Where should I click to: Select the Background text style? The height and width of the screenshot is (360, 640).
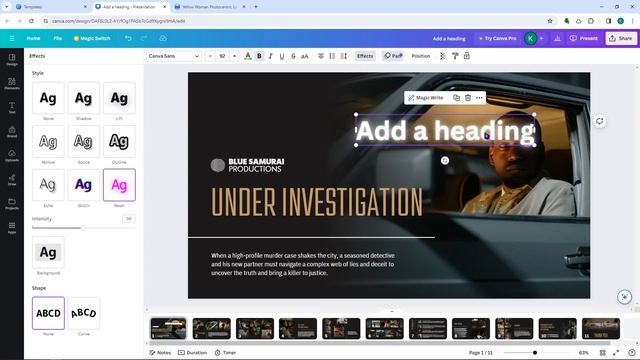(48, 252)
